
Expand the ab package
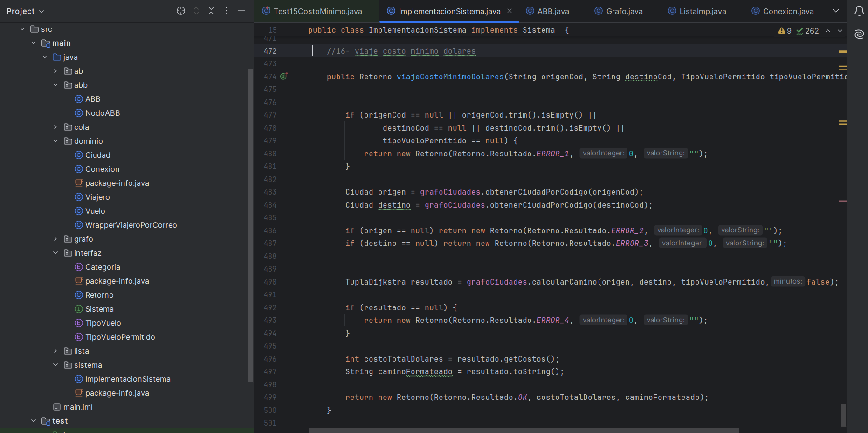tap(55, 71)
